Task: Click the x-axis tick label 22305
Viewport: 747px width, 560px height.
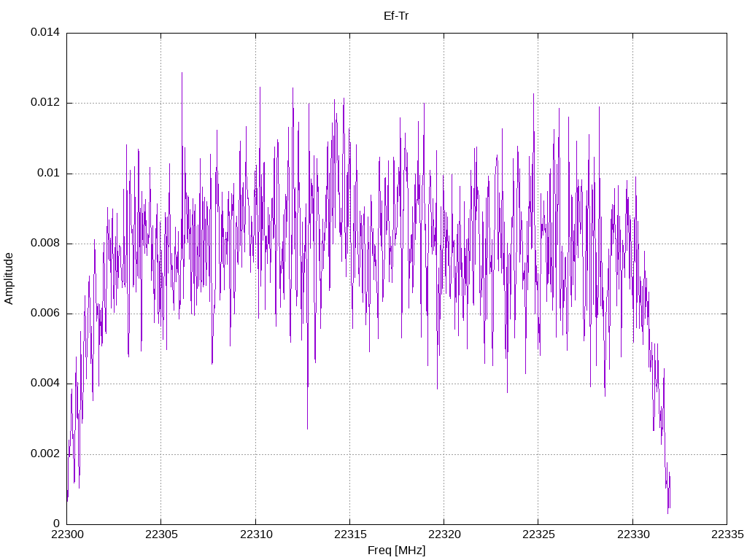Action: coord(161,534)
